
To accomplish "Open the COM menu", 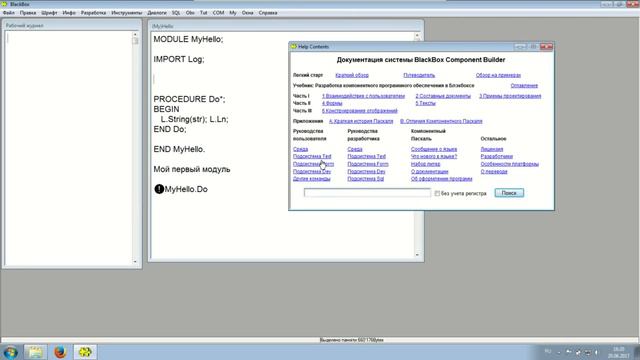I will (218, 13).
